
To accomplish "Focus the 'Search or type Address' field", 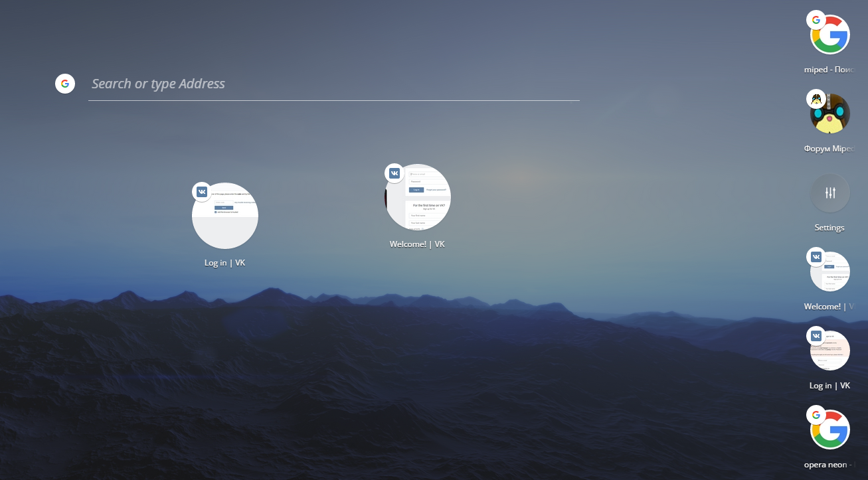I will pos(334,84).
